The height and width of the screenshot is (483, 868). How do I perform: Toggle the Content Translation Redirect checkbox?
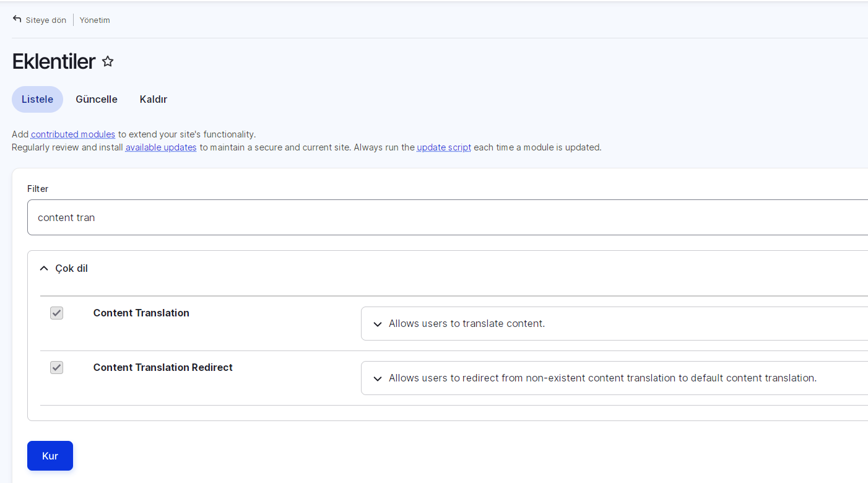click(x=57, y=368)
